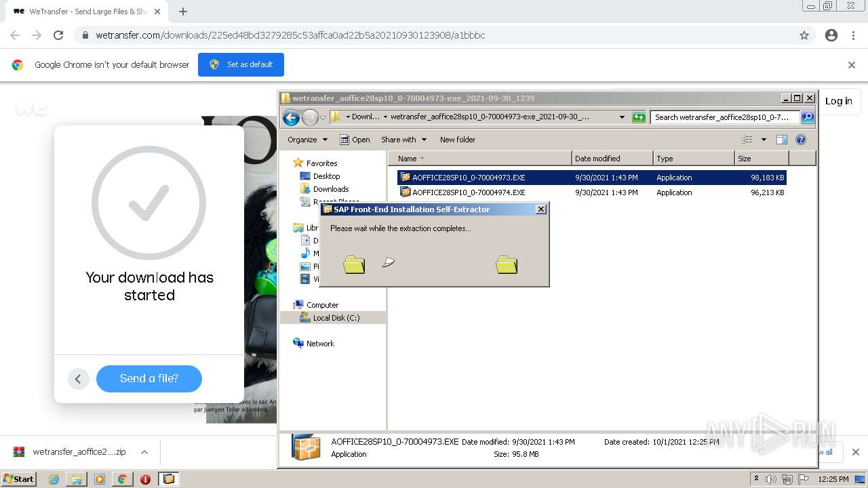This screenshot has width=868, height=488.
Task: Open media player taskbar icon
Action: [x=100, y=479]
